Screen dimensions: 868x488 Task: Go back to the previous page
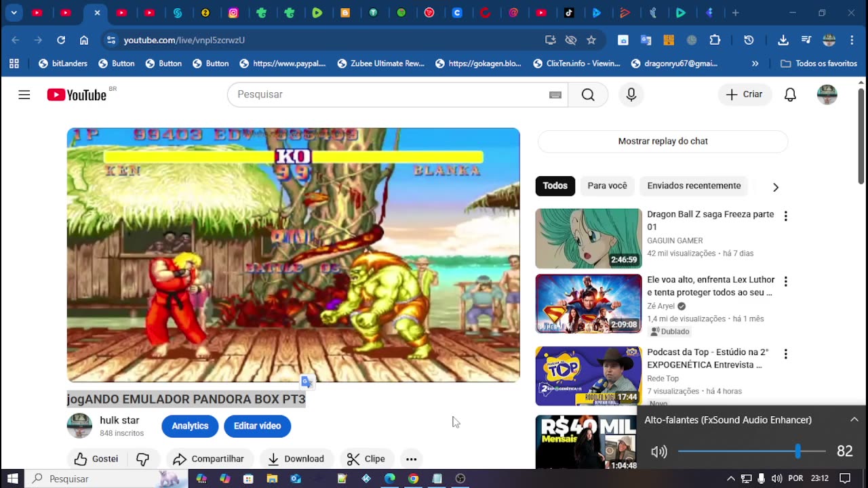[16, 40]
